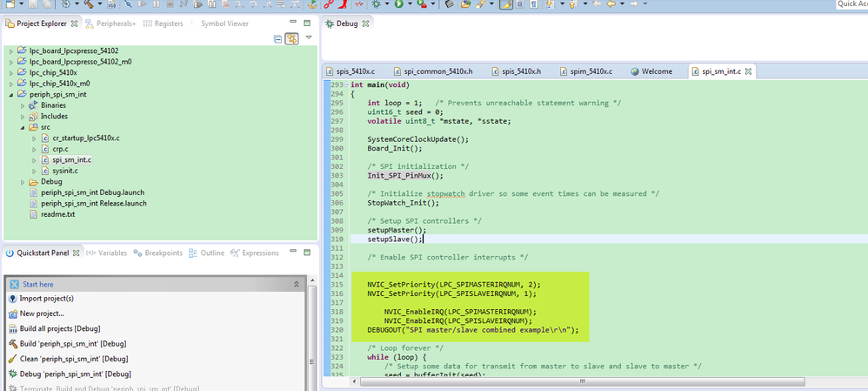
Task: Click the Previous Annotation up-arrow icon
Action: click(x=571, y=3)
